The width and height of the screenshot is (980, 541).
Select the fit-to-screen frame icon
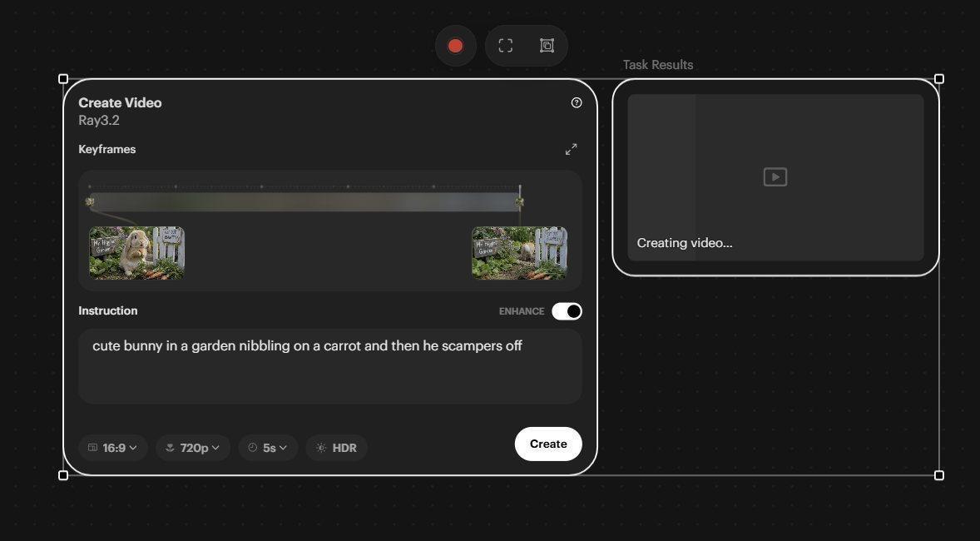[x=506, y=46]
